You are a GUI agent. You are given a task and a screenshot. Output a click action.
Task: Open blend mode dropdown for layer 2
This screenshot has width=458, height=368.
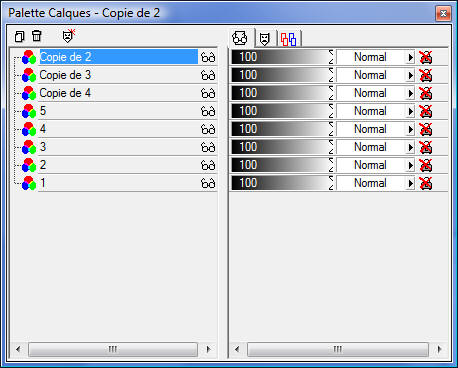410,165
